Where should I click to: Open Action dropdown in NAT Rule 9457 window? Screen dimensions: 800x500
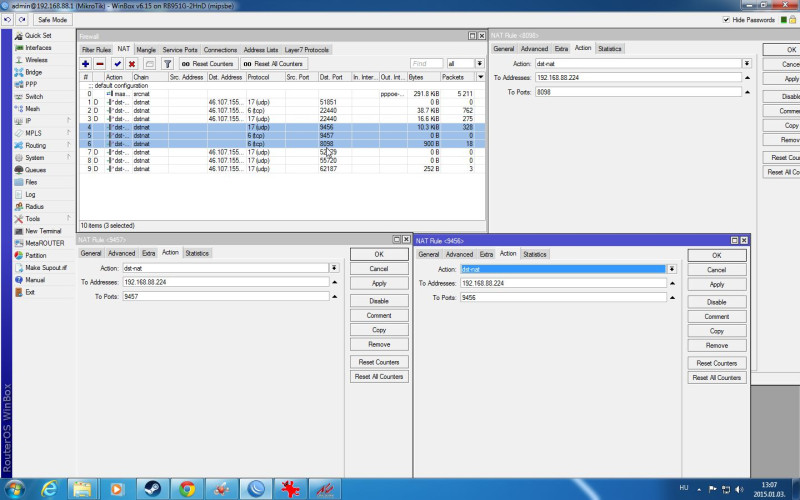334,268
